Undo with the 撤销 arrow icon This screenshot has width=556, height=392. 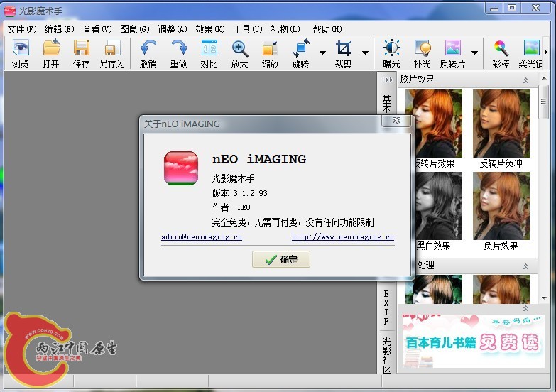pyautogui.click(x=148, y=48)
